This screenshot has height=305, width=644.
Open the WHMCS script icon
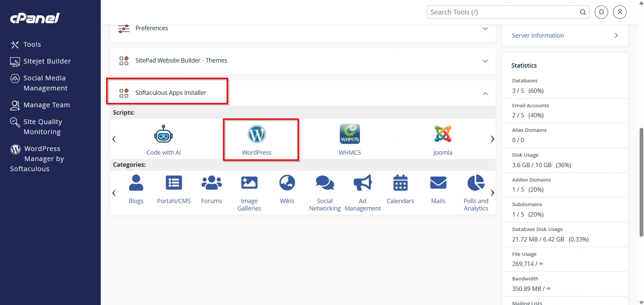click(x=350, y=134)
